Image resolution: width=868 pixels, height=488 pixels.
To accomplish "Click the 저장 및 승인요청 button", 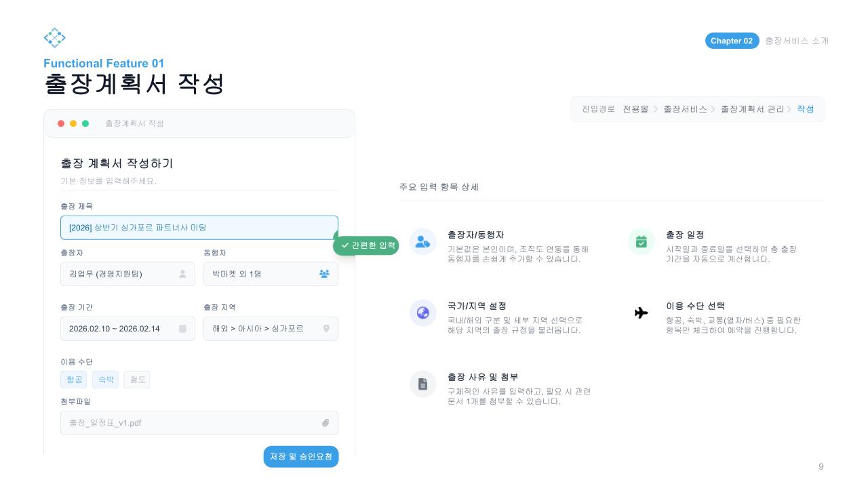I will 300,456.
